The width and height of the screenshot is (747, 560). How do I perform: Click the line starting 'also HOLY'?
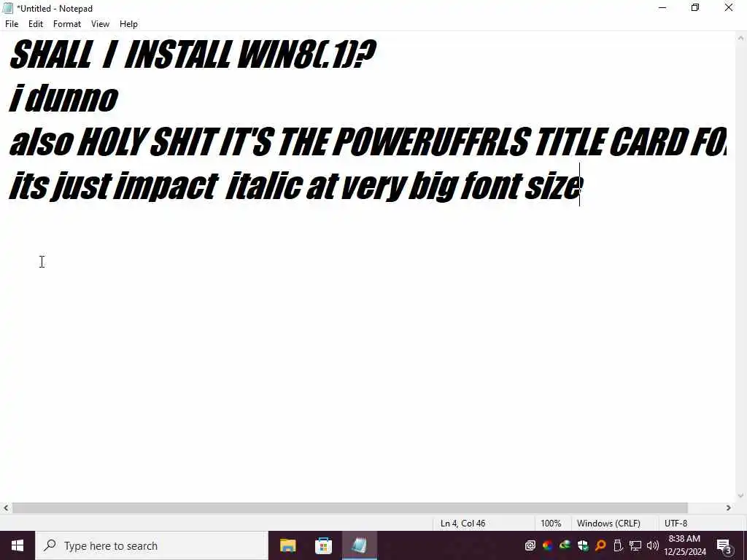click(368, 142)
